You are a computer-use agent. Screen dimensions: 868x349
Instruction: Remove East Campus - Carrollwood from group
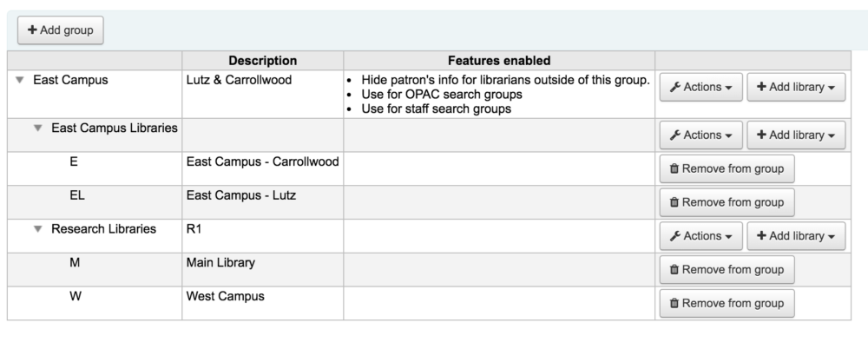[727, 169]
